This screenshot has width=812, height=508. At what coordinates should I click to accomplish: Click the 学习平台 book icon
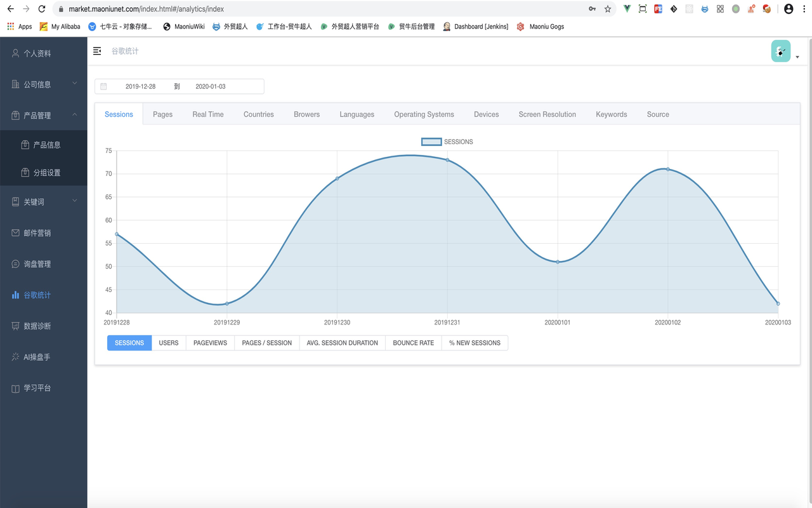[x=16, y=388]
